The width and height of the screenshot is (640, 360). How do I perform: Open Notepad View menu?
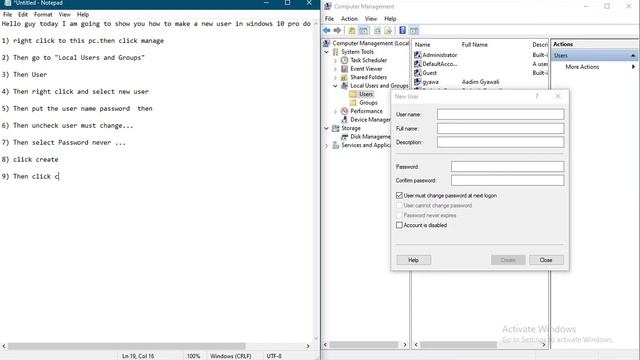(64, 14)
